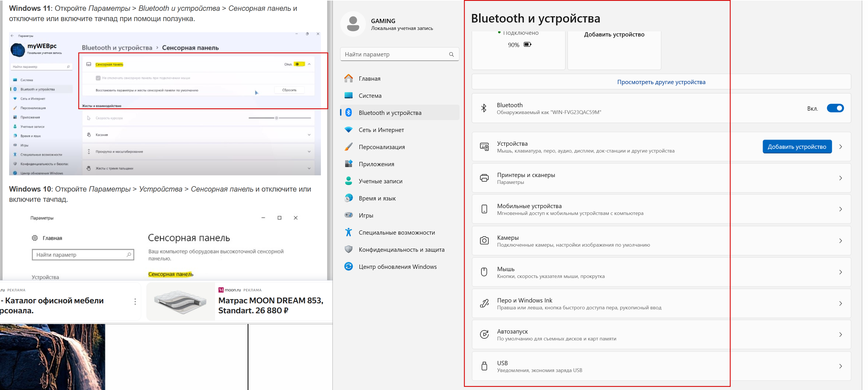Image resolution: width=868 pixels, height=390 pixels.
Task: Click the connected device card showing 90%
Action: (x=518, y=50)
